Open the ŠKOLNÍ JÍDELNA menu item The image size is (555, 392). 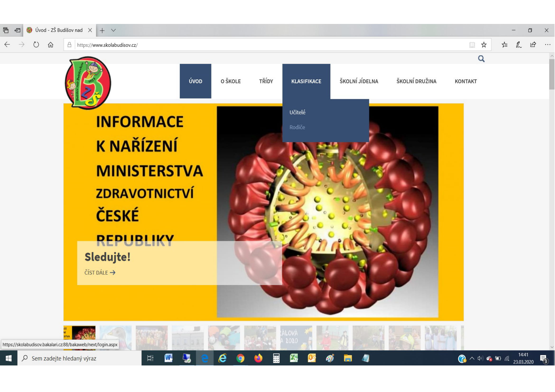pos(359,81)
